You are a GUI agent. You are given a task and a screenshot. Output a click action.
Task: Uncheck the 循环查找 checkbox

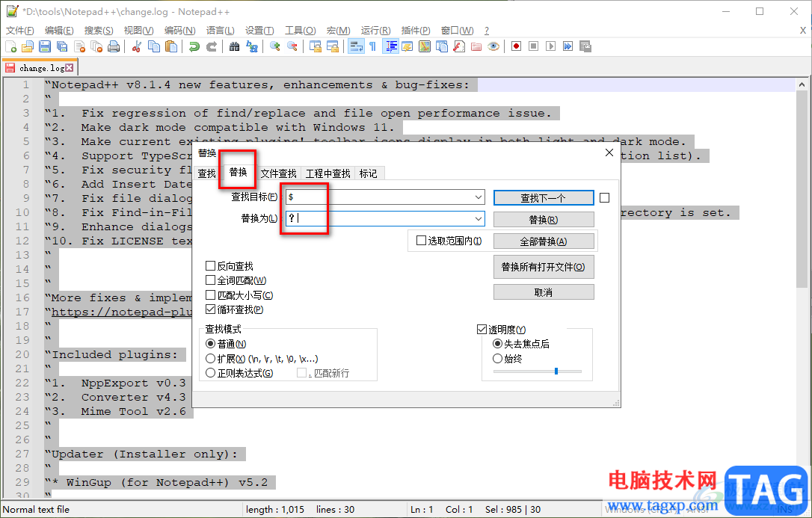(x=210, y=309)
